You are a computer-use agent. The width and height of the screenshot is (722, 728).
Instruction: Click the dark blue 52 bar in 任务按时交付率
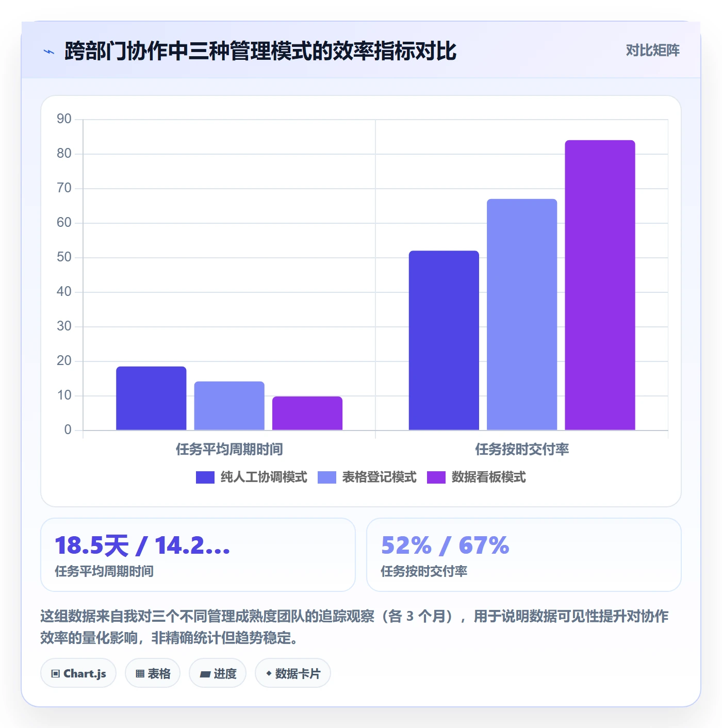tap(444, 340)
